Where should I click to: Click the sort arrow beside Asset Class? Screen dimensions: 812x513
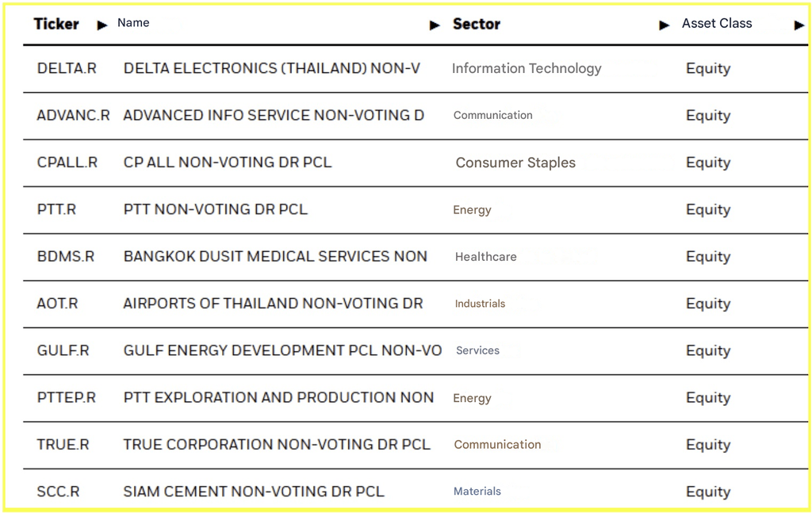pos(799,25)
